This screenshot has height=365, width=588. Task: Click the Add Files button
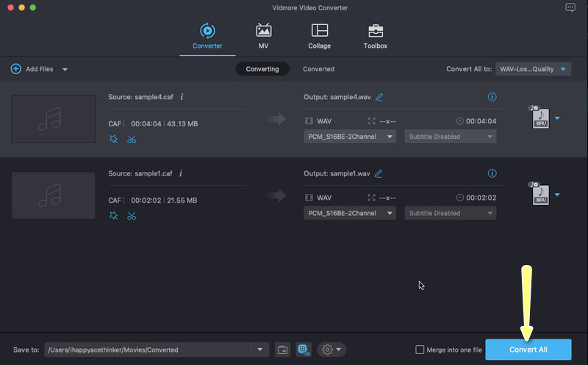(x=33, y=69)
